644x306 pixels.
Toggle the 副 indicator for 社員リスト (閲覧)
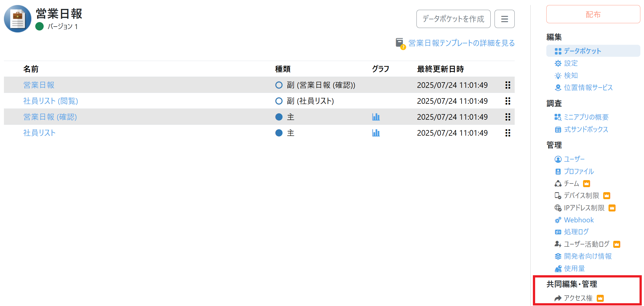pyautogui.click(x=279, y=101)
